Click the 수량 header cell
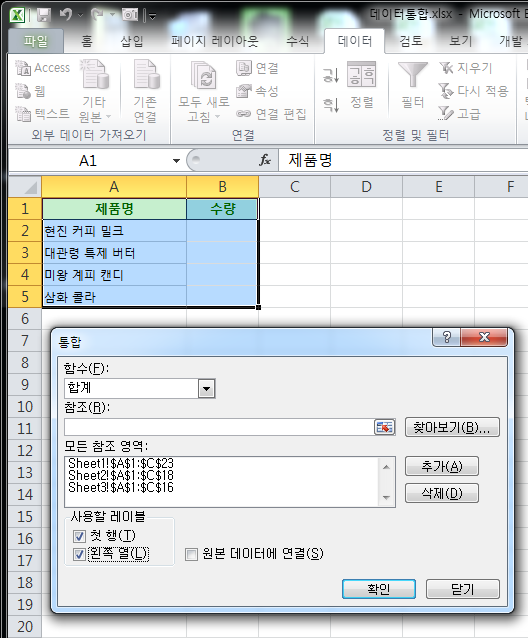This screenshot has width=528, height=638. click(222, 209)
